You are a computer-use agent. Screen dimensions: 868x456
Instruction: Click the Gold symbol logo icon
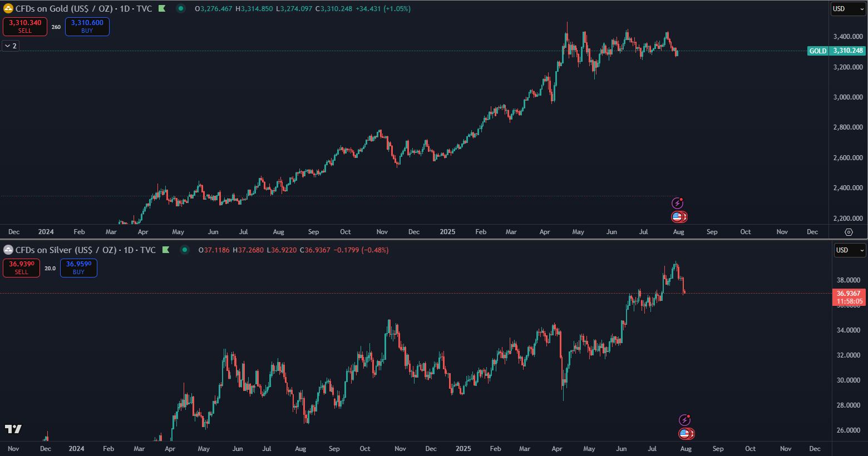[x=8, y=9]
